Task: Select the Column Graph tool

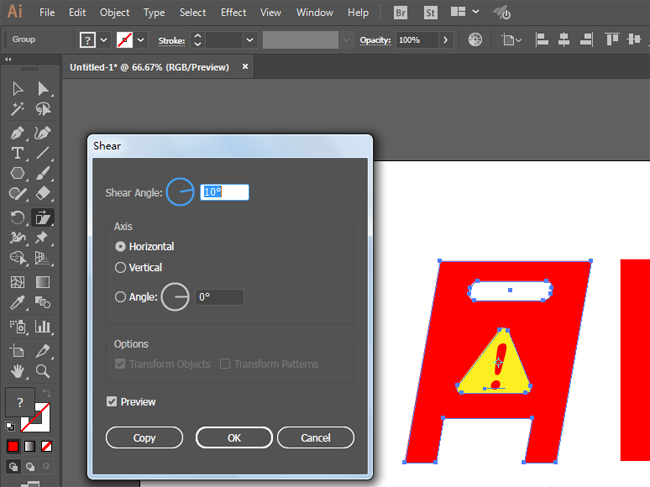Action: point(43,327)
